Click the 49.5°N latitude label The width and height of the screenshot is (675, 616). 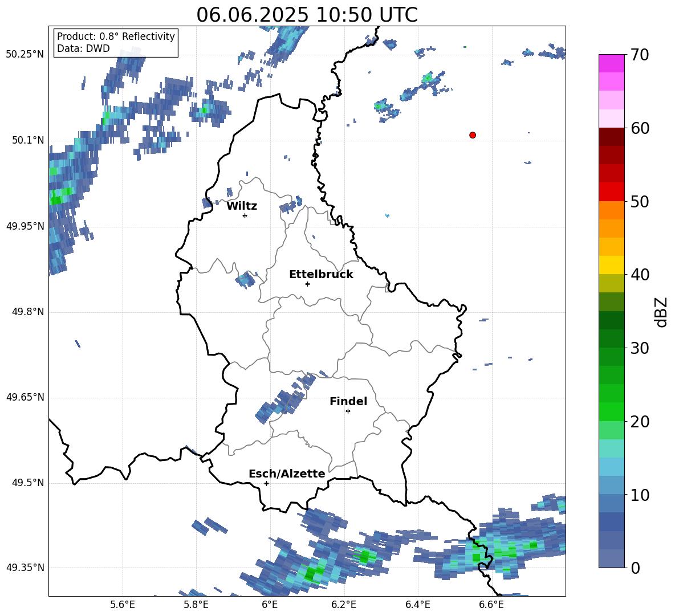click(27, 483)
